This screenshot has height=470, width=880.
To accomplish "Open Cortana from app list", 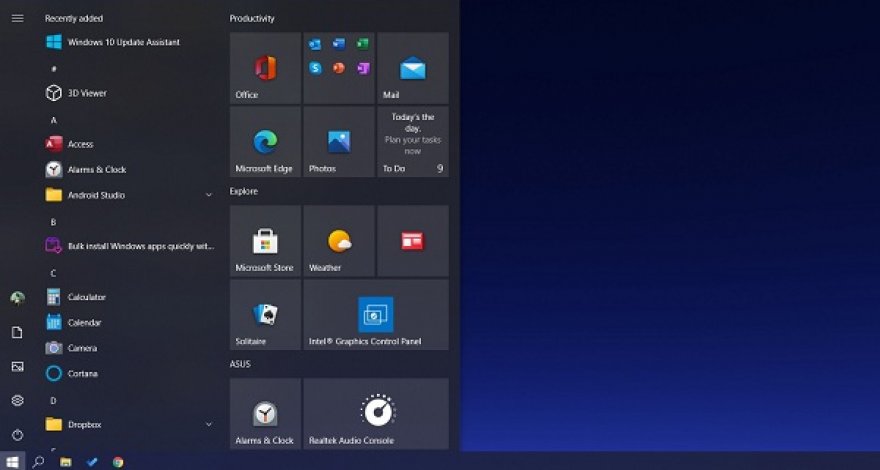I will 130,373.
